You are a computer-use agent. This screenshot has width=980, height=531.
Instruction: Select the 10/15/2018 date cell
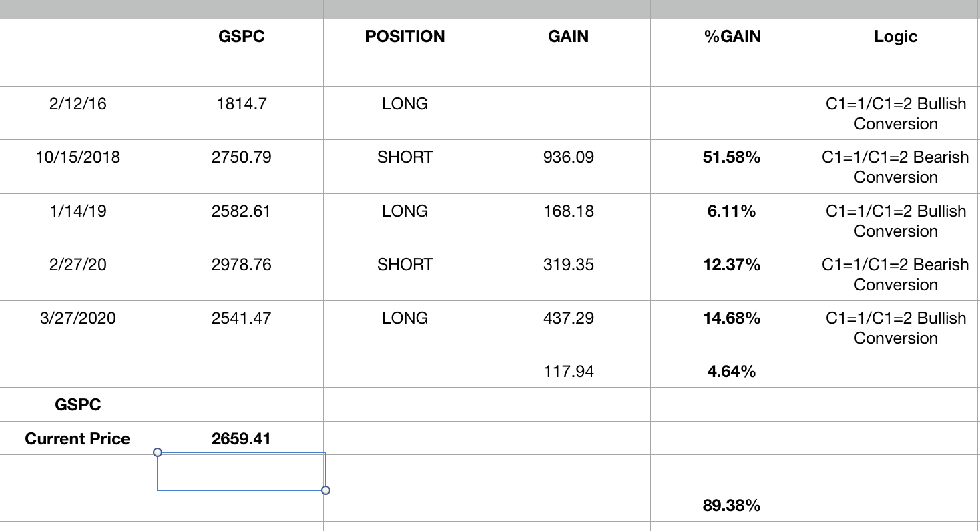79,157
